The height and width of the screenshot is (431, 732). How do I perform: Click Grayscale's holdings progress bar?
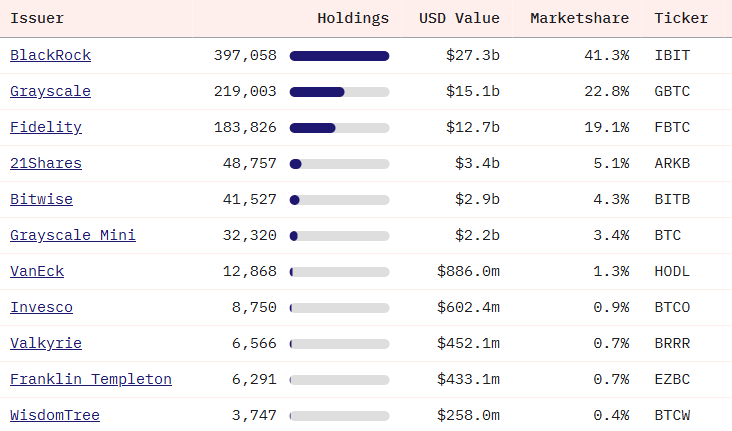coord(339,92)
